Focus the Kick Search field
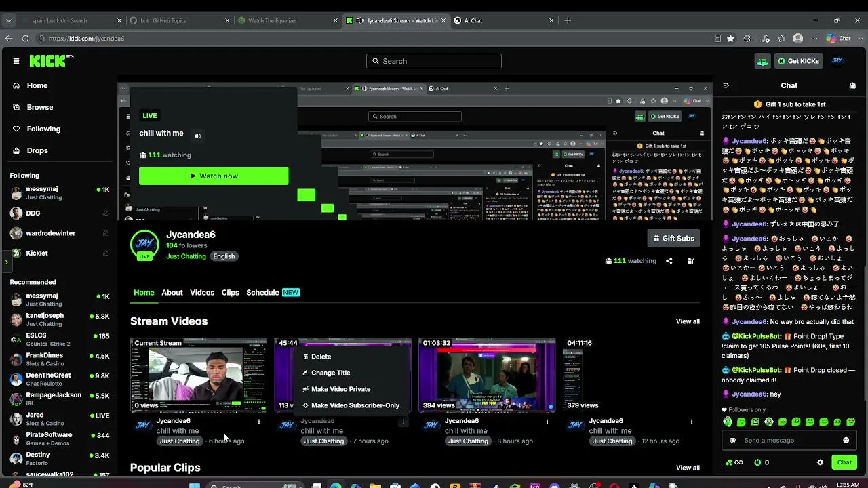This screenshot has width=868, height=488. pos(434,61)
